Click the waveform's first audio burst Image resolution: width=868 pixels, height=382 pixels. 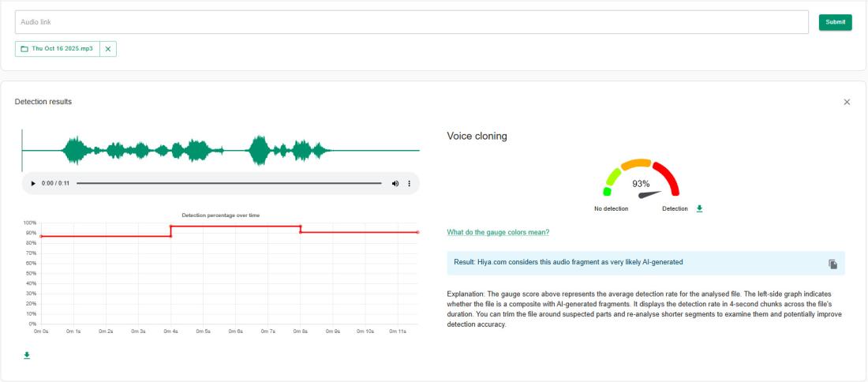[76, 150]
